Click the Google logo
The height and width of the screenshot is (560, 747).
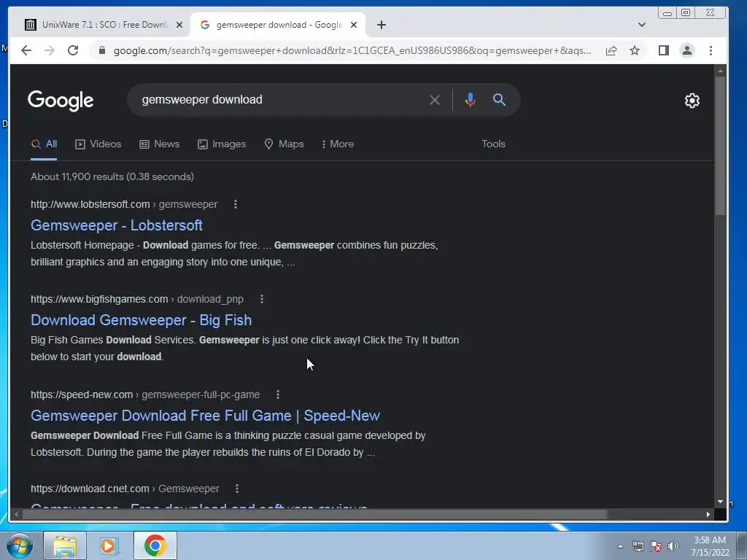click(x=61, y=101)
